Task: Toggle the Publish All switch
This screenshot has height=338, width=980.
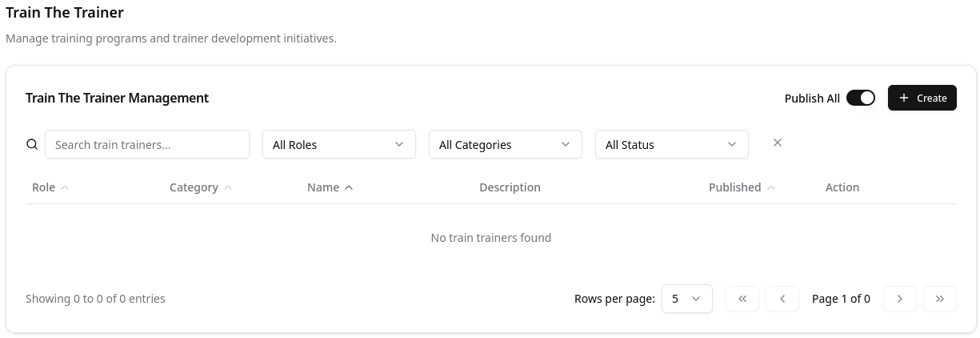Action: [x=861, y=98]
